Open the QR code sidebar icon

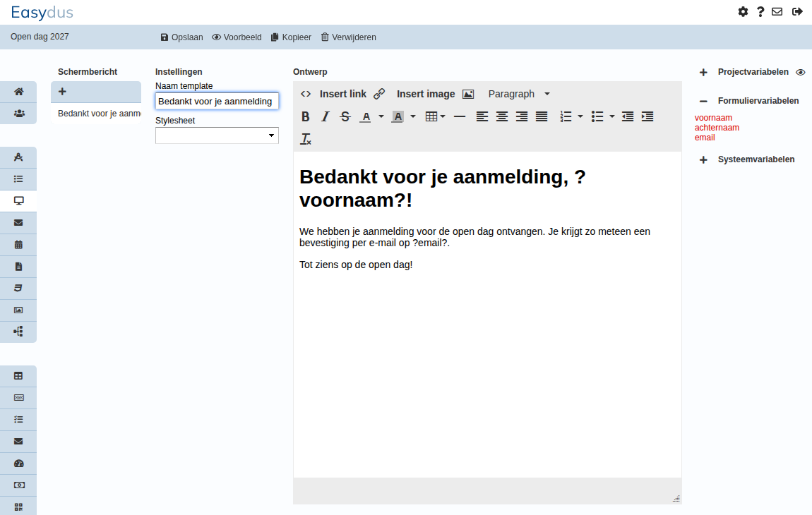coord(18,507)
